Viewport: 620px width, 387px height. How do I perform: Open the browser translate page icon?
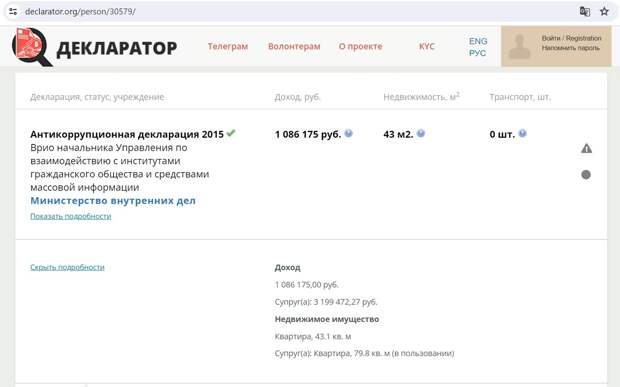[x=585, y=11]
